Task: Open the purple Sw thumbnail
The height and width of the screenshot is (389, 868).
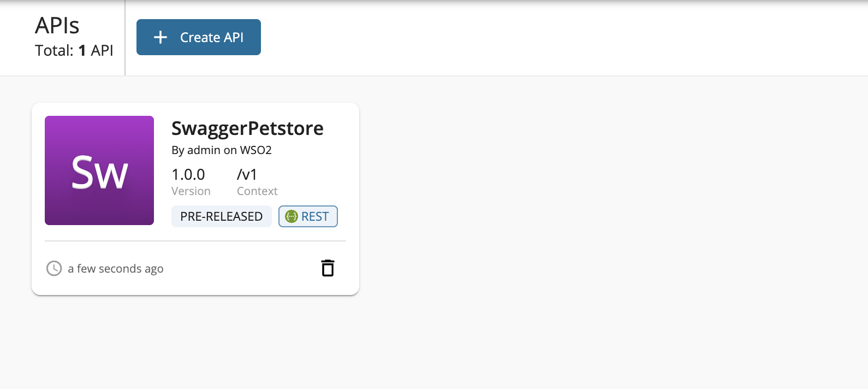Action: 99,170
